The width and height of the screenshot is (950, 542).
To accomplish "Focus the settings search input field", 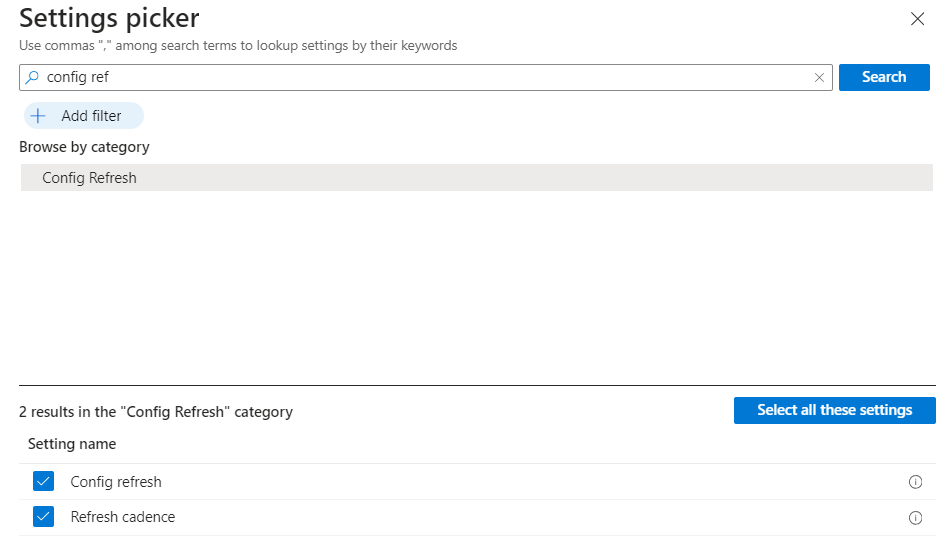I will tap(420, 77).
